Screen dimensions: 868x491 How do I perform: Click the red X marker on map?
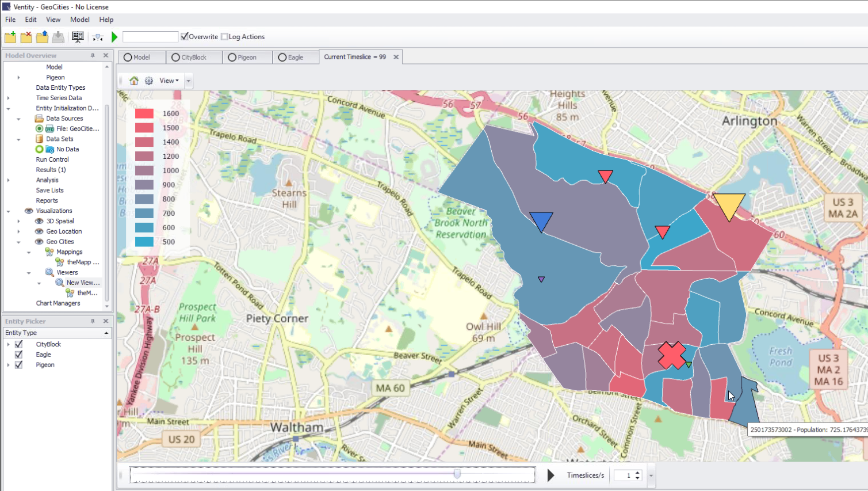(672, 355)
